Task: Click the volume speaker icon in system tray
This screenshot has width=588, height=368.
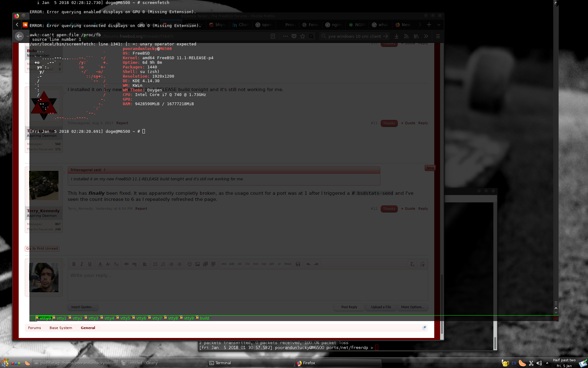Action: (x=539, y=363)
